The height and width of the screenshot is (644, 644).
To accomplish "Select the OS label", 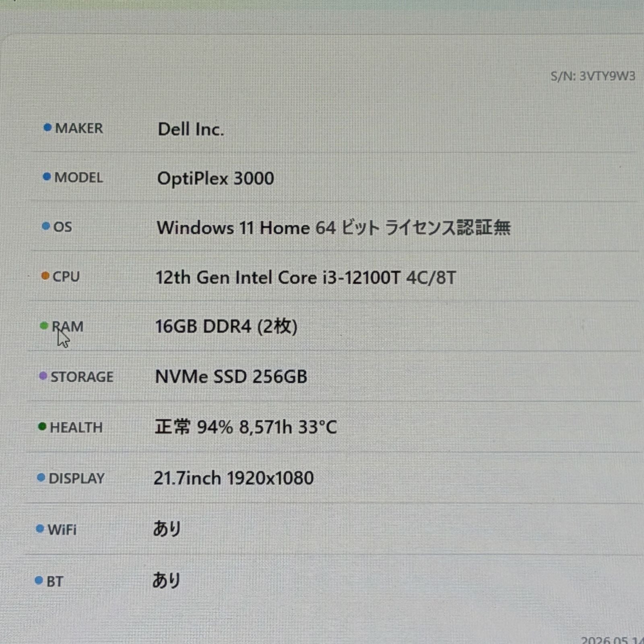I will [x=63, y=227].
